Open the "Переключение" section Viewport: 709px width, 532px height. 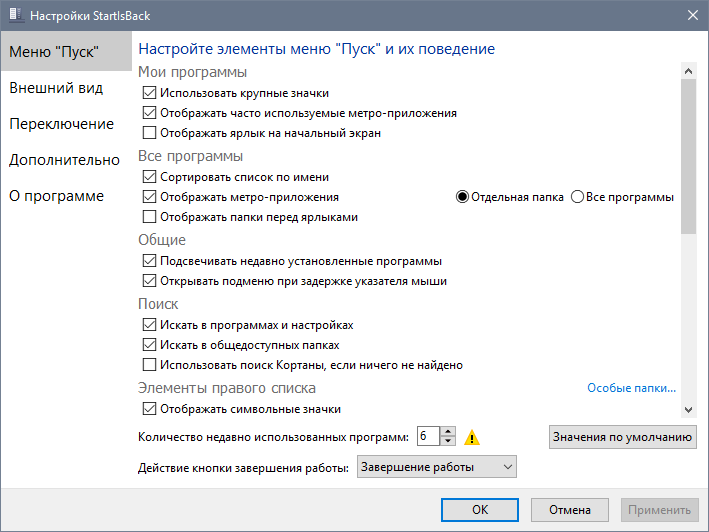click(x=61, y=124)
